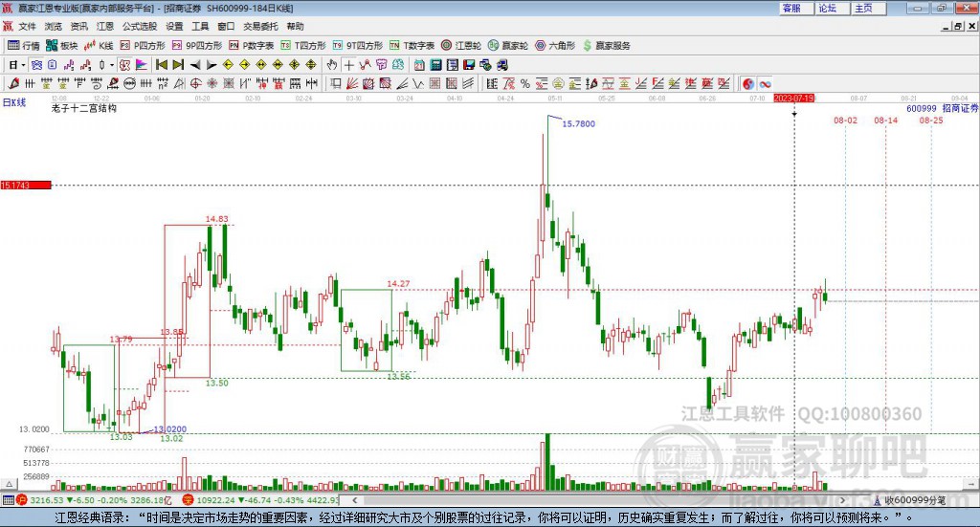This screenshot has height=527, width=980.
Task: Open the T四方形 tool
Action: [x=303, y=46]
